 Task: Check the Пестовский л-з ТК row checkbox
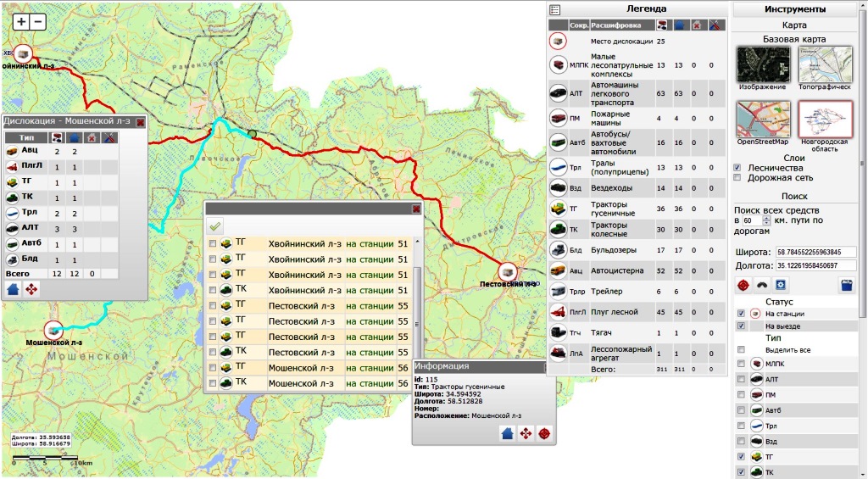point(213,352)
